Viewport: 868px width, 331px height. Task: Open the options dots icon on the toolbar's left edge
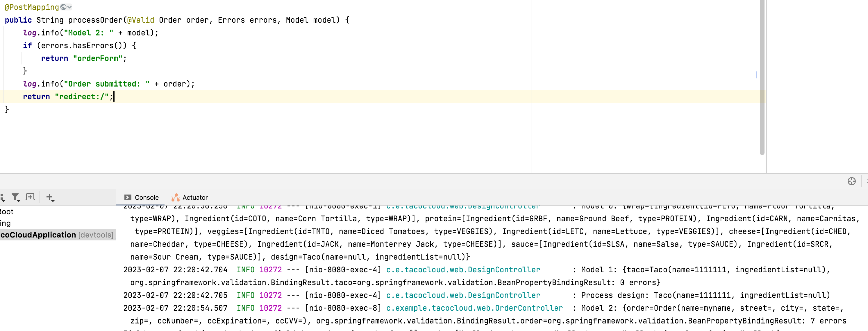tap(2, 196)
